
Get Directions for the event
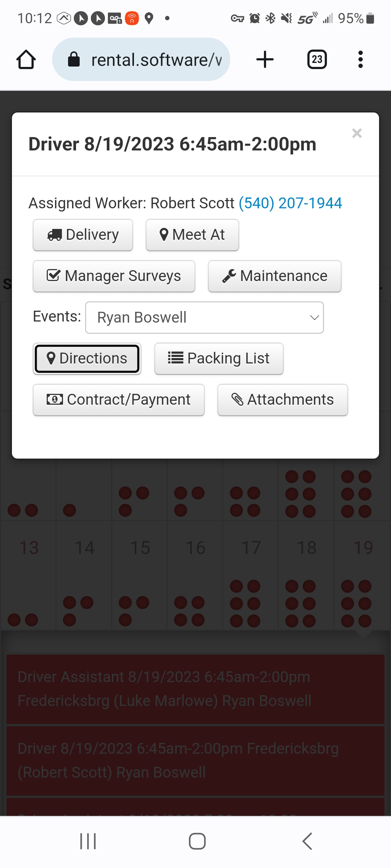point(87,358)
